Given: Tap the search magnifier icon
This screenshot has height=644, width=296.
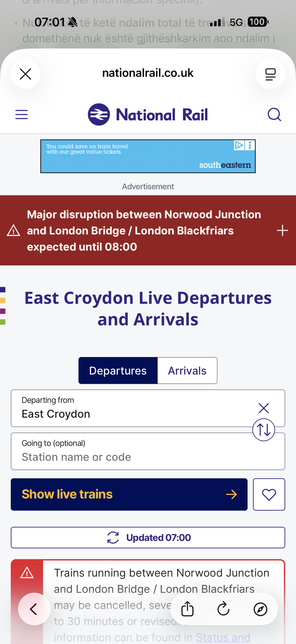Looking at the screenshot, I should [x=274, y=115].
